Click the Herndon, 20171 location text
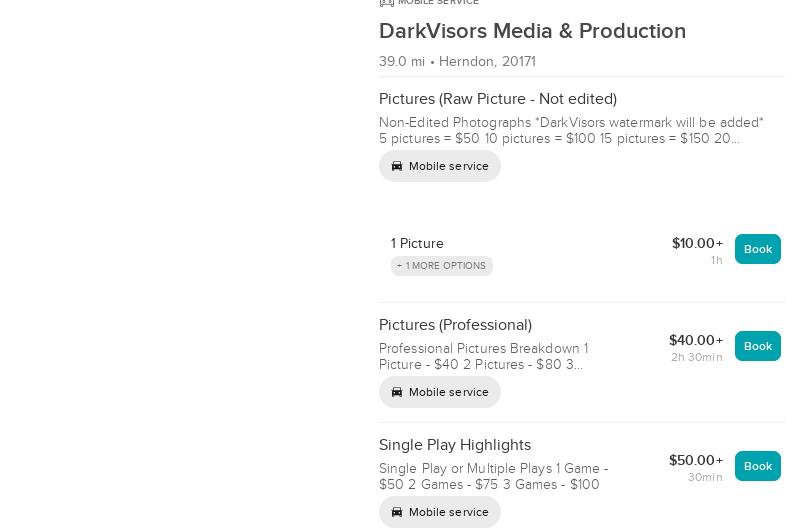Image resolution: width=800 pixels, height=529 pixels. click(487, 61)
